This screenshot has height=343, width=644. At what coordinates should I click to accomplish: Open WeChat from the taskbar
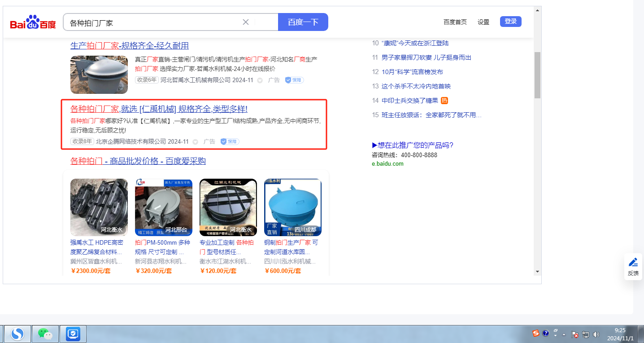click(45, 334)
